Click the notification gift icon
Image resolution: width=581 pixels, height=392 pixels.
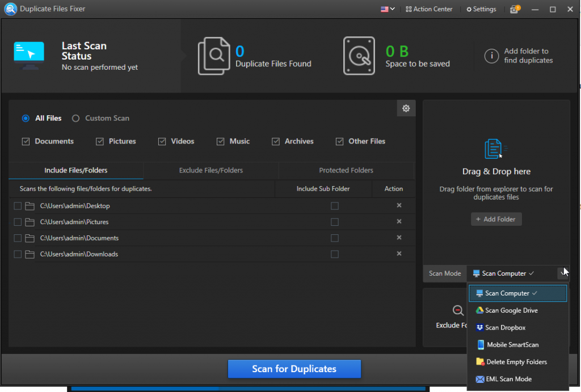(x=515, y=9)
